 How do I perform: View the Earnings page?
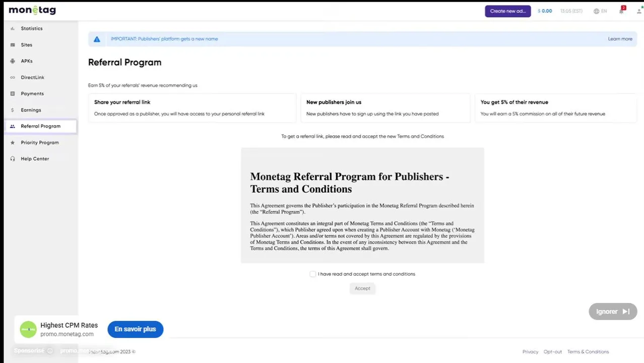pyautogui.click(x=31, y=110)
